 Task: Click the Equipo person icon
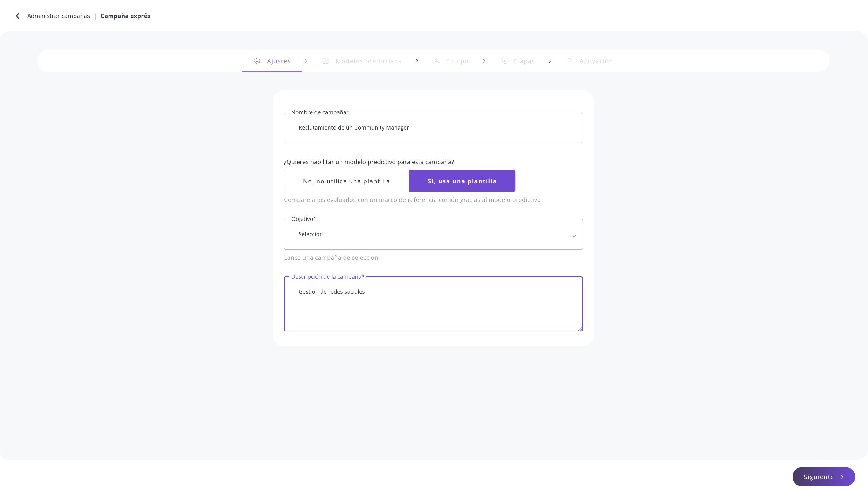click(x=436, y=61)
